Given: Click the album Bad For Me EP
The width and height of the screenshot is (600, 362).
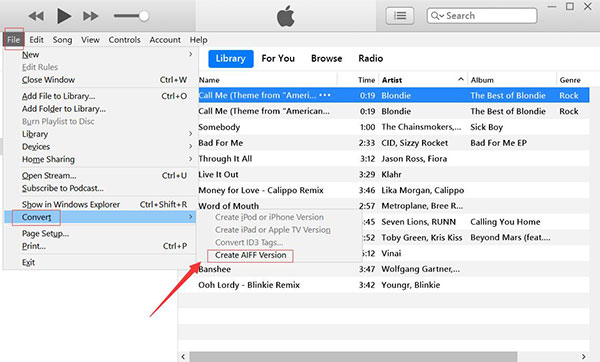Looking at the screenshot, I should tap(498, 143).
